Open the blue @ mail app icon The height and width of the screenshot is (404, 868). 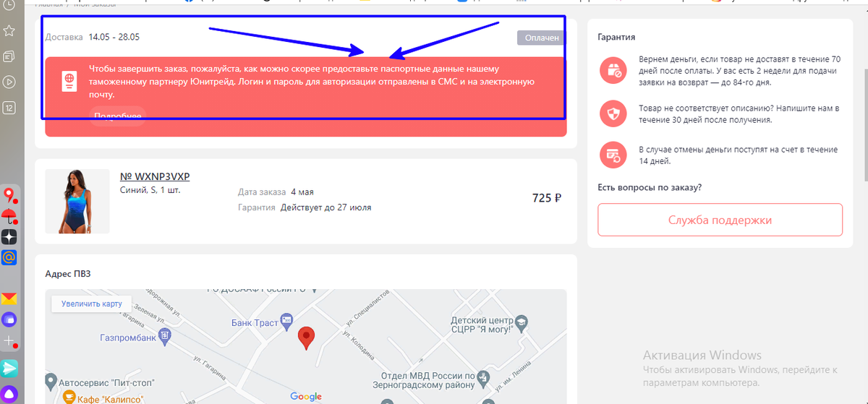point(9,257)
